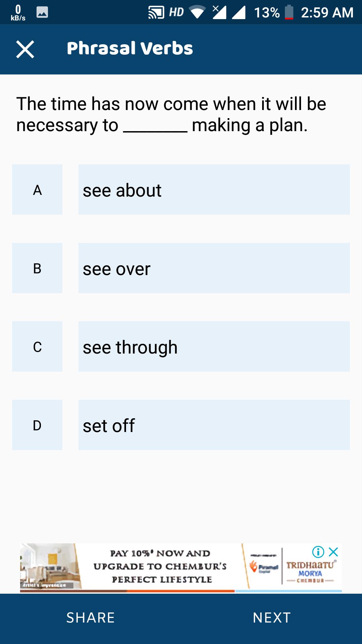Tap the SHARE button

90,618
